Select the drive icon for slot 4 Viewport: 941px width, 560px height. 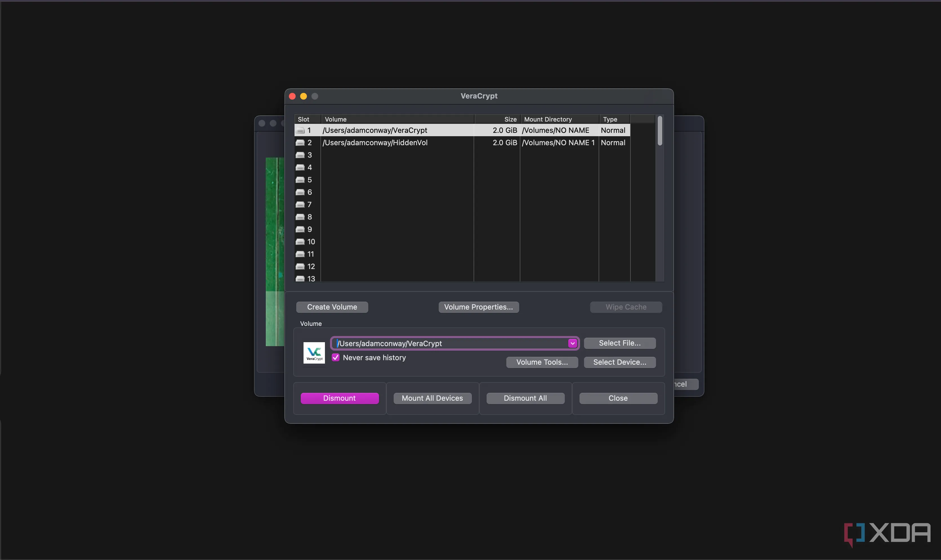[300, 167]
